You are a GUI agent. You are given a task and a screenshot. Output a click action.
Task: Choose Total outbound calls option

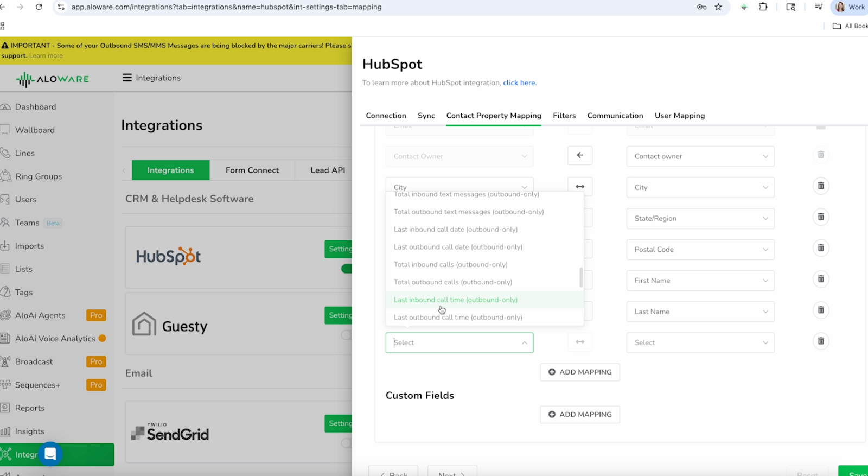(x=484, y=282)
